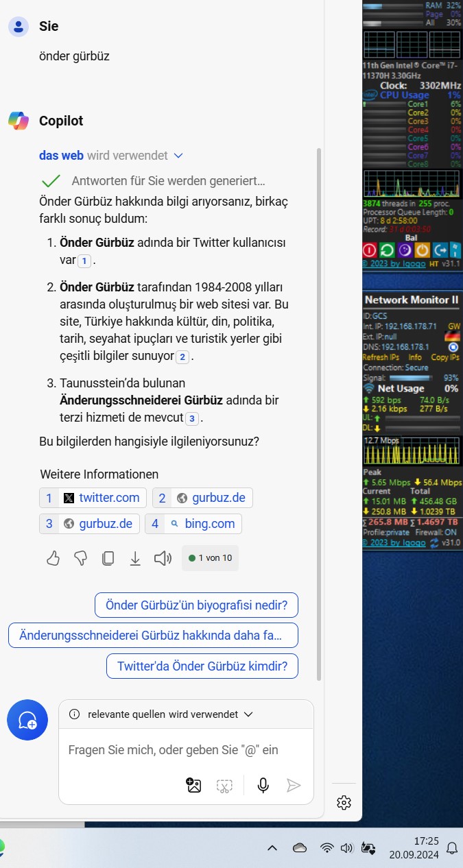Click the purple sleep moon icon
This screenshot has width=463, height=868.
click(x=405, y=251)
